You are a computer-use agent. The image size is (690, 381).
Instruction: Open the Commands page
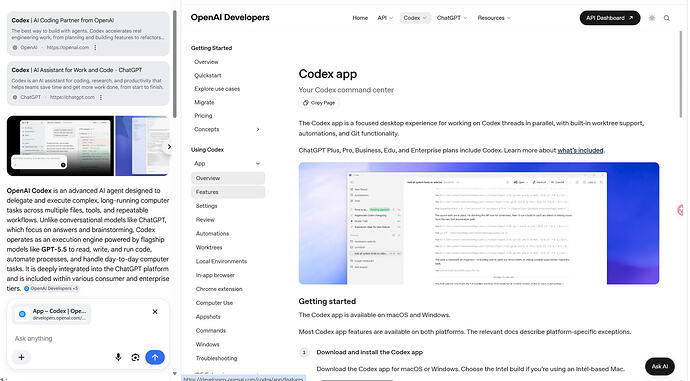(x=210, y=331)
